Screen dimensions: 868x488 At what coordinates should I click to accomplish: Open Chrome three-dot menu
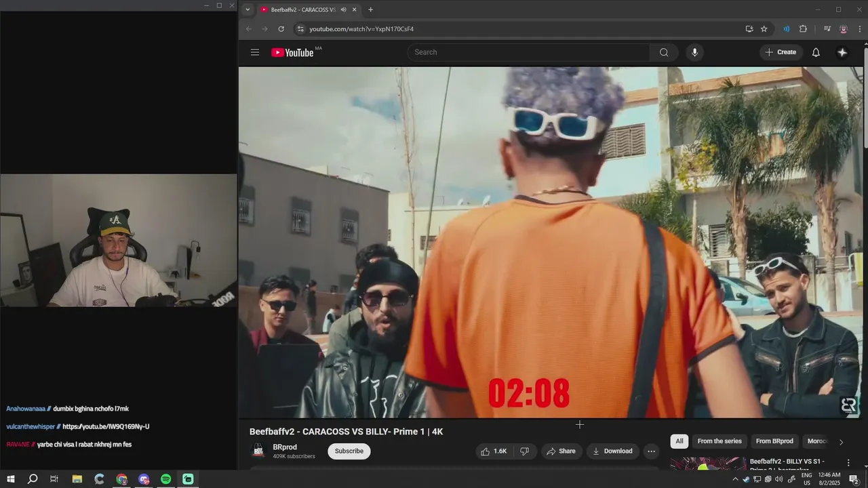click(x=860, y=29)
